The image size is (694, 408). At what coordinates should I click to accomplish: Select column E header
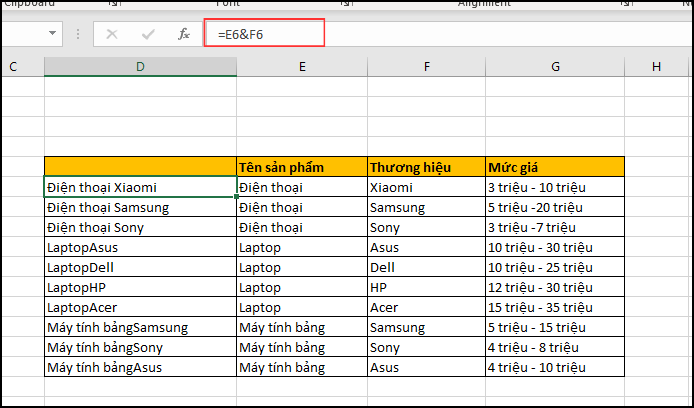click(x=302, y=67)
